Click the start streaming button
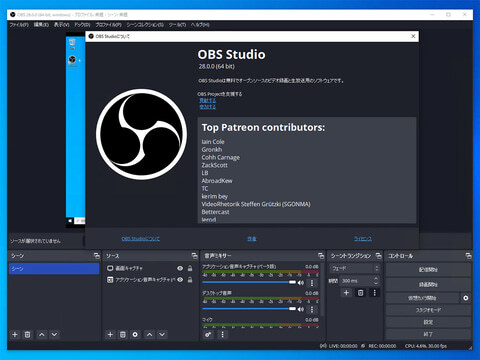The image size is (480, 360). point(428,269)
